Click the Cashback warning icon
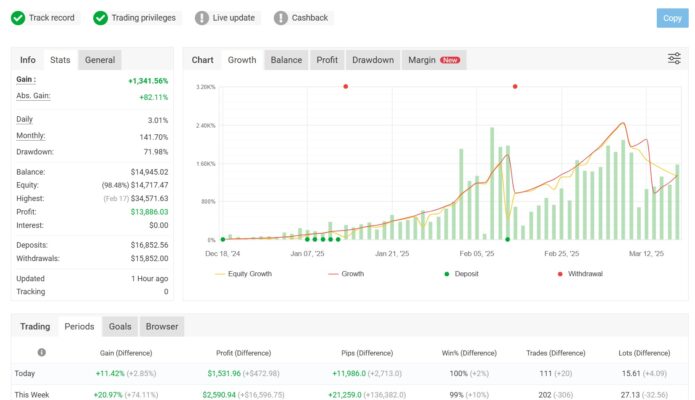 (x=280, y=17)
